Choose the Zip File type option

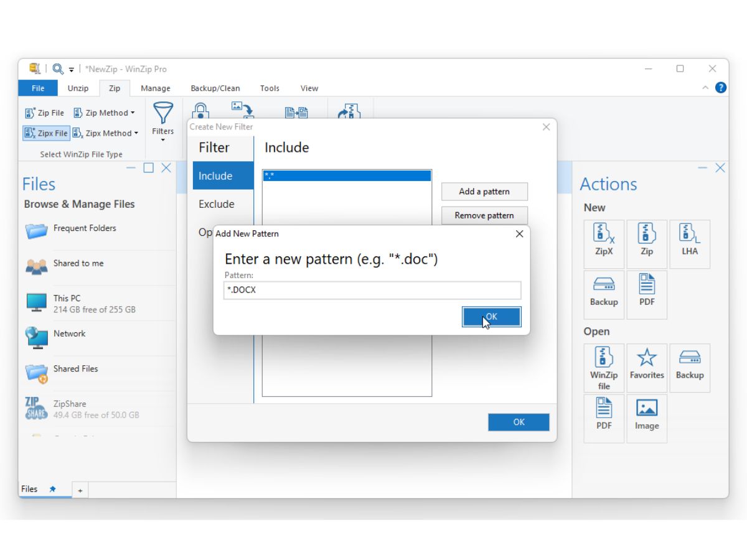[44, 113]
